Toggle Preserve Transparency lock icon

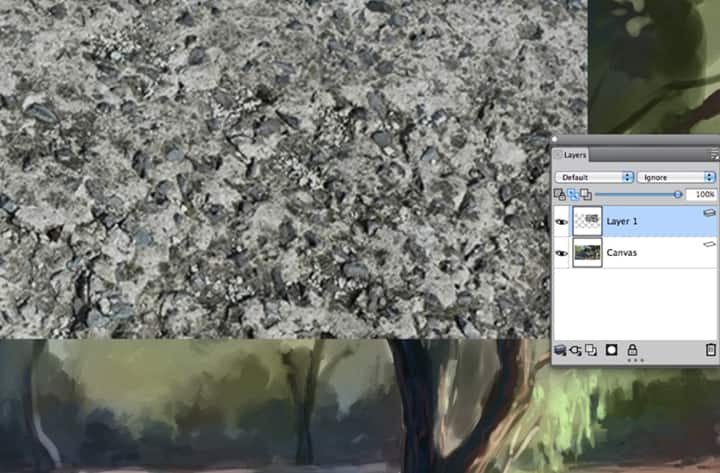pos(560,195)
